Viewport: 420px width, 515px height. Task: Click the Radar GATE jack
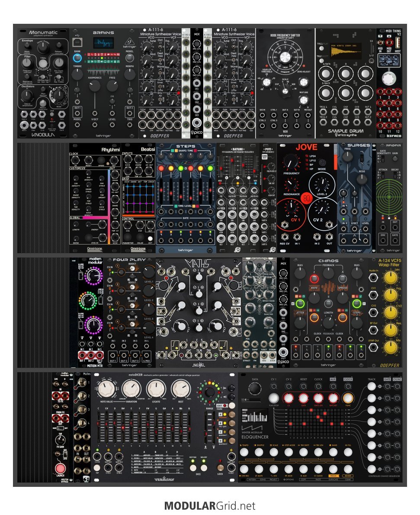[x=395, y=241]
